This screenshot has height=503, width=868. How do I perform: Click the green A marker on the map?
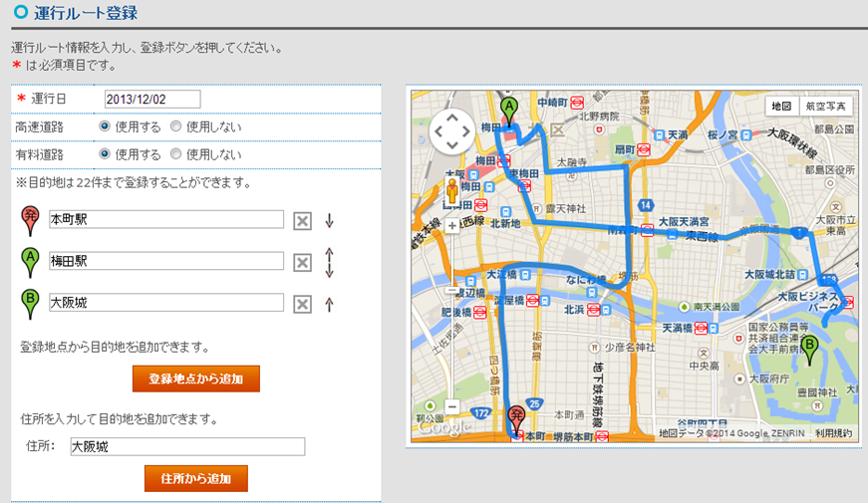508,111
